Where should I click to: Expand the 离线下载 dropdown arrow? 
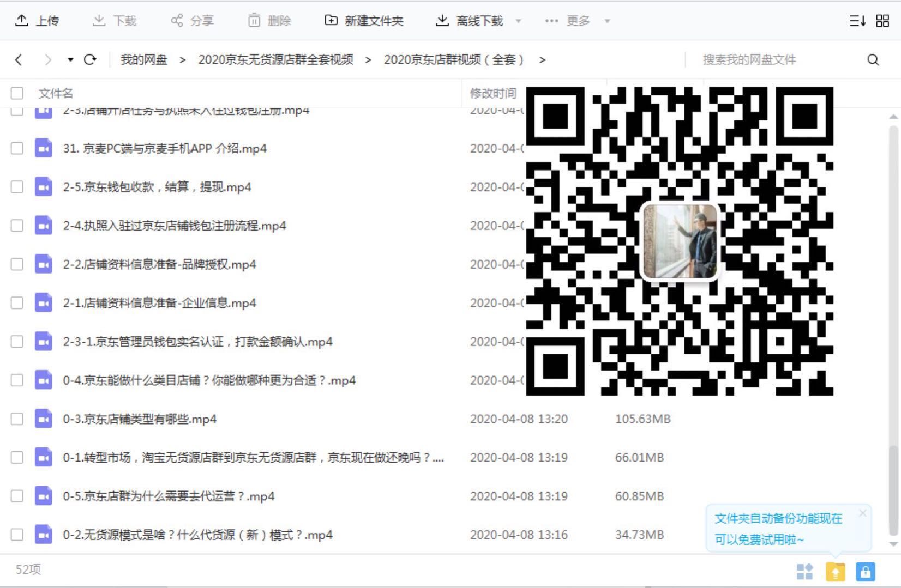coord(518,21)
